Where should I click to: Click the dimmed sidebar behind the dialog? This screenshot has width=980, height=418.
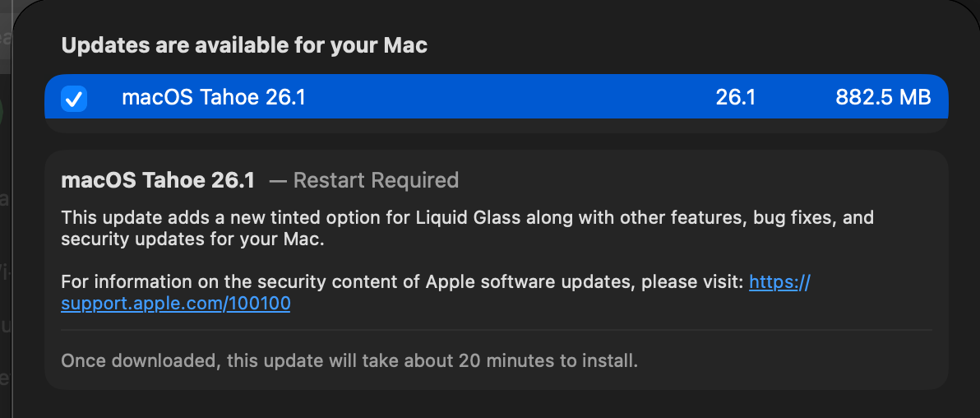tap(5, 247)
